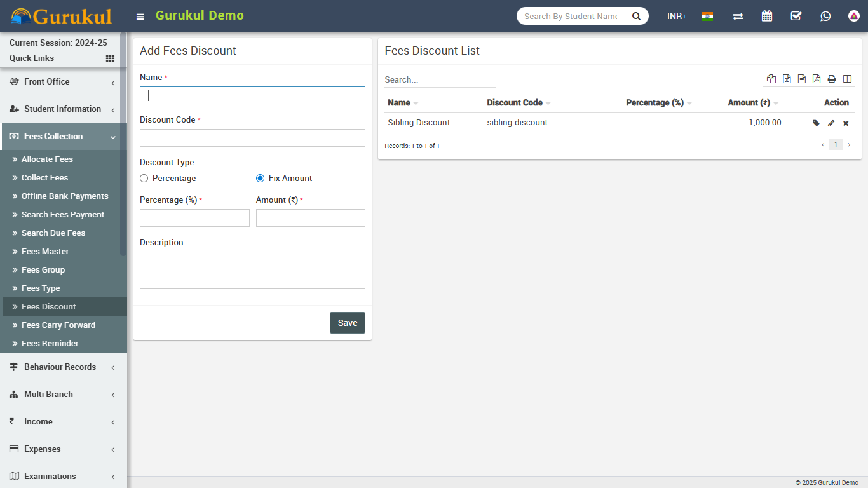Export discount list as PDF
The width and height of the screenshot is (868, 488).
817,79
